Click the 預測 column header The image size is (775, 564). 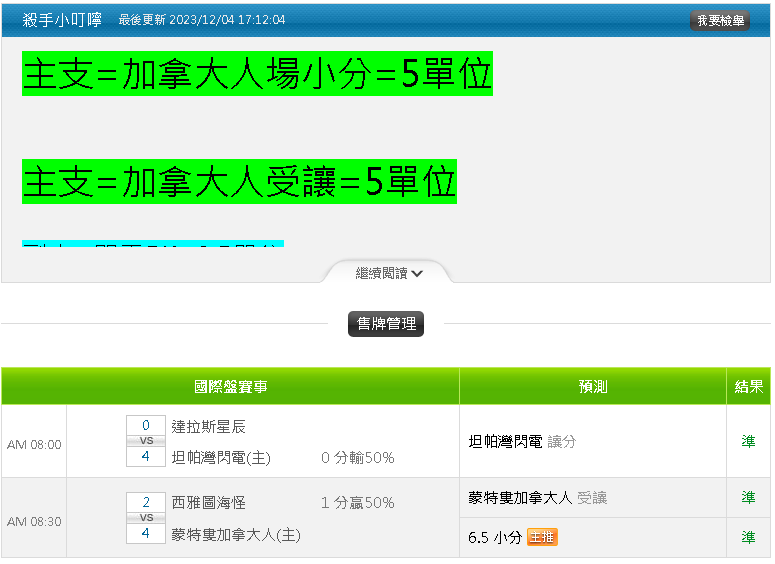pyautogui.click(x=593, y=386)
